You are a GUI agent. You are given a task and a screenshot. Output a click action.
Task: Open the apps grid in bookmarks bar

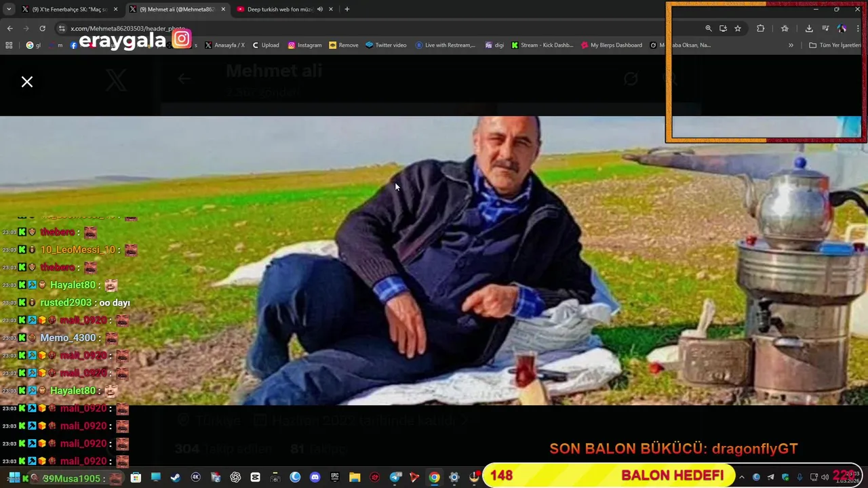click(x=9, y=45)
